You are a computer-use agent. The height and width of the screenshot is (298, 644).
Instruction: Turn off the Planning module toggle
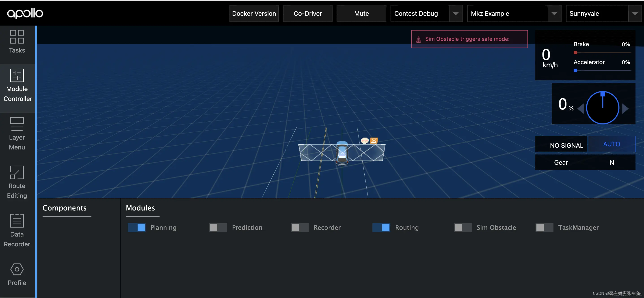coord(136,227)
